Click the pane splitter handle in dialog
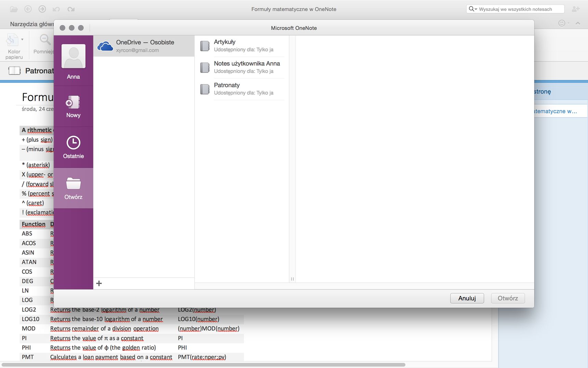 [292, 279]
